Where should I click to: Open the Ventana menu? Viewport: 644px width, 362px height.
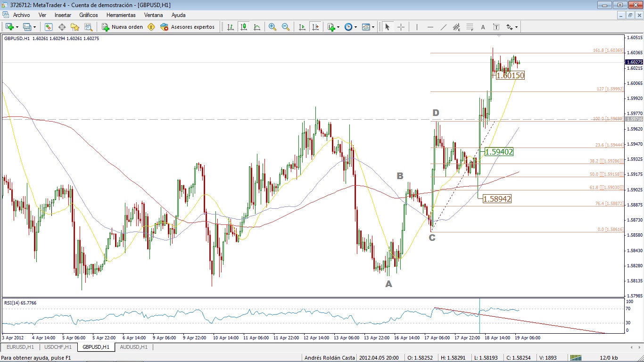pyautogui.click(x=153, y=15)
